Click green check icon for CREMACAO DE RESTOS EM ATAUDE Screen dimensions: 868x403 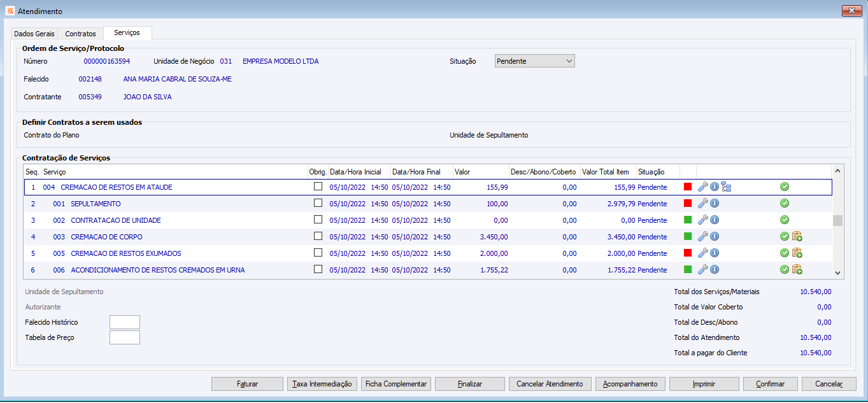tap(785, 187)
